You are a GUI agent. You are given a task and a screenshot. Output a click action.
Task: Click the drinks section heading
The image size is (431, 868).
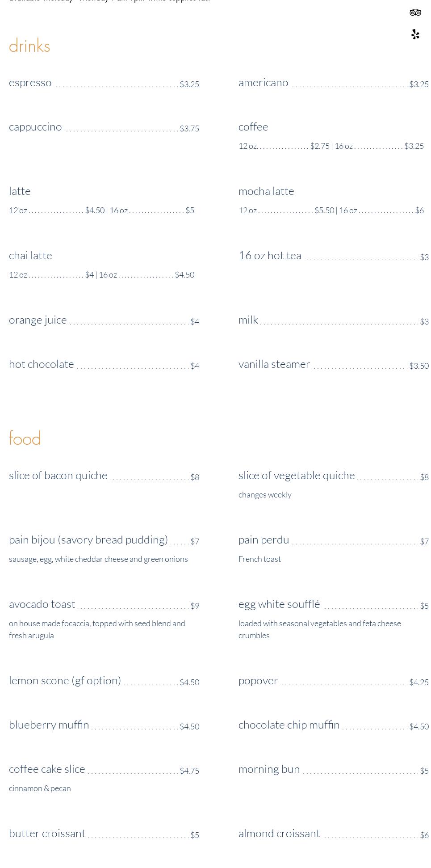point(29,46)
